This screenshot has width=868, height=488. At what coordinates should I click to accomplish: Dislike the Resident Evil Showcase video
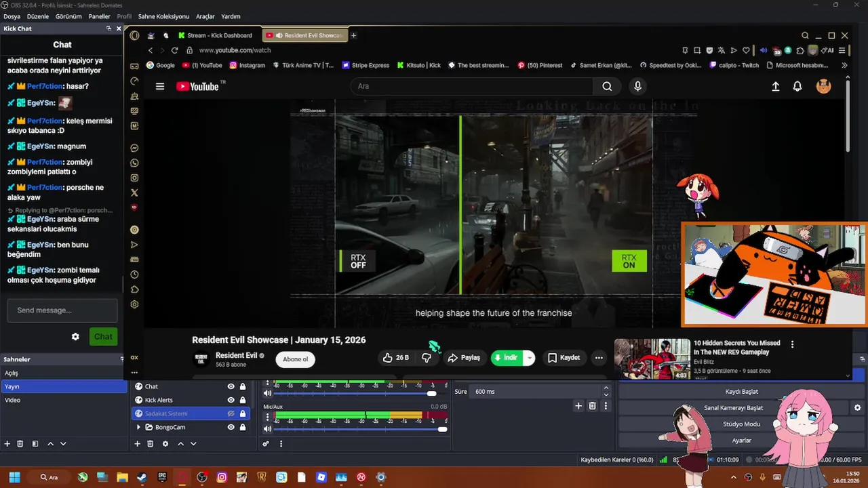pos(426,358)
